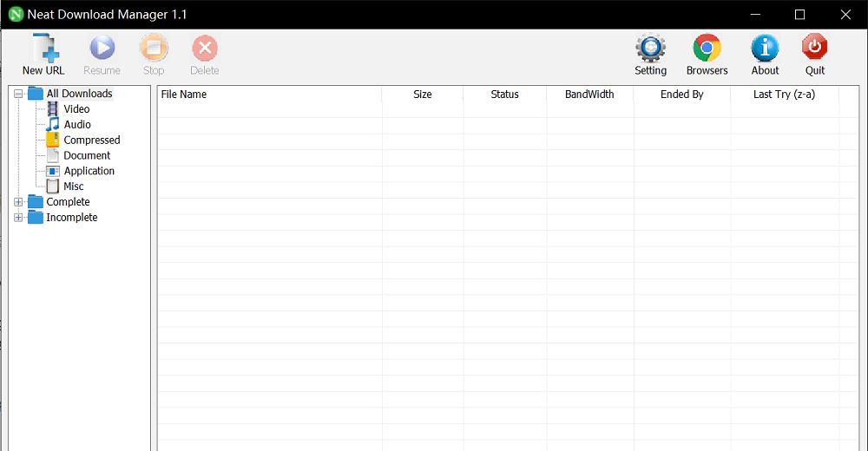Open Setting via the gear icon
This screenshot has width=868, height=451.
point(650,49)
